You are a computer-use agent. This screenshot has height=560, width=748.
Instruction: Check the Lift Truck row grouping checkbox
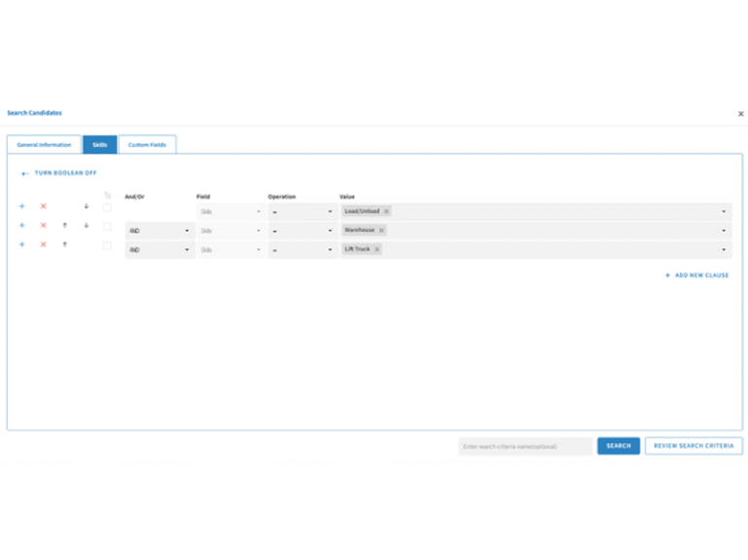[x=107, y=245]
